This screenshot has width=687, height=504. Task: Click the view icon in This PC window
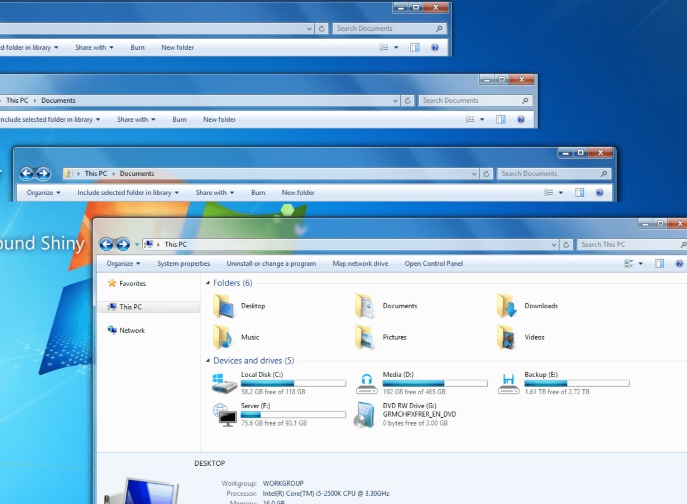(x=628, y=263)
